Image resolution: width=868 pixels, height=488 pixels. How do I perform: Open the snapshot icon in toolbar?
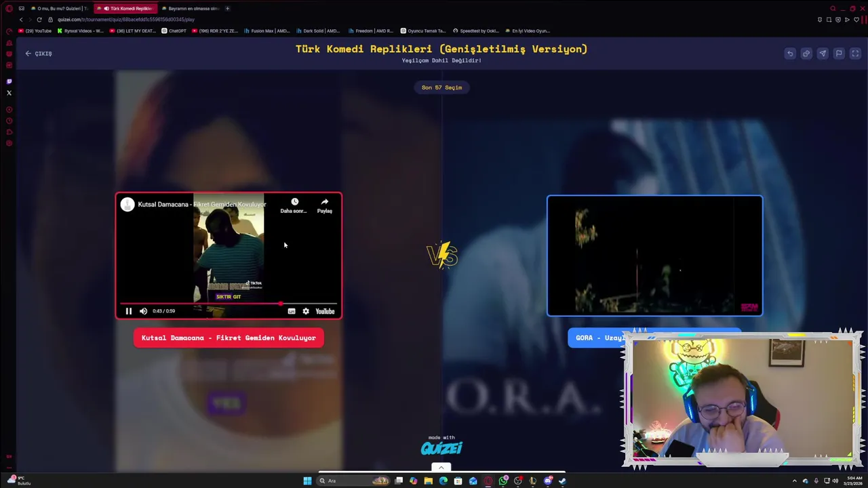pos(829,20)
